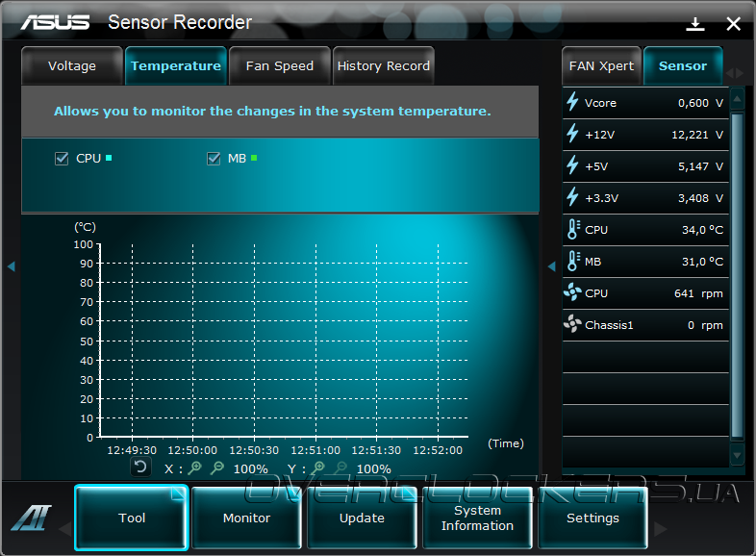Click the green MB color swatch

pos(254,158)
